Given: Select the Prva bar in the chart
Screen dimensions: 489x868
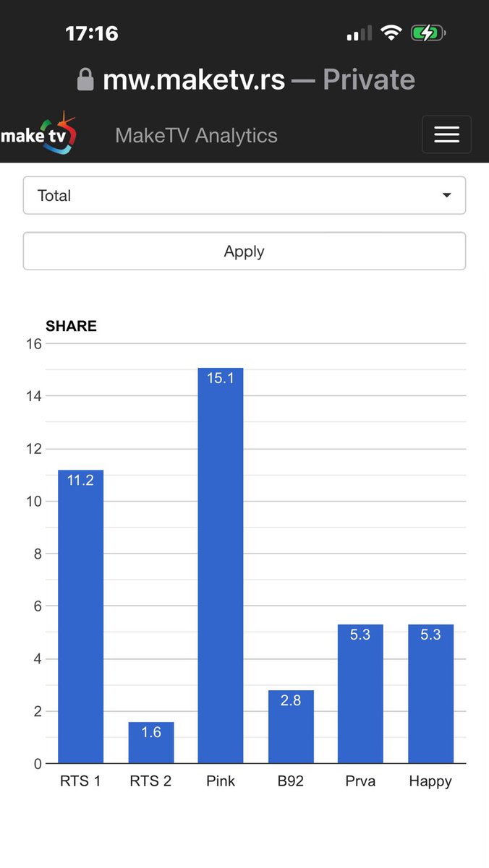Looking at the screenshot, I should point(360,694).
